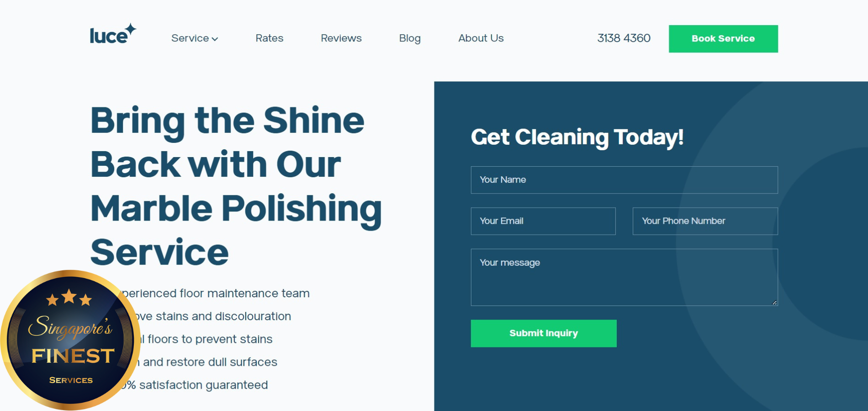Screen dimensions: 868x411
Task: Click the Your message text area
Action: pos(624,277)
